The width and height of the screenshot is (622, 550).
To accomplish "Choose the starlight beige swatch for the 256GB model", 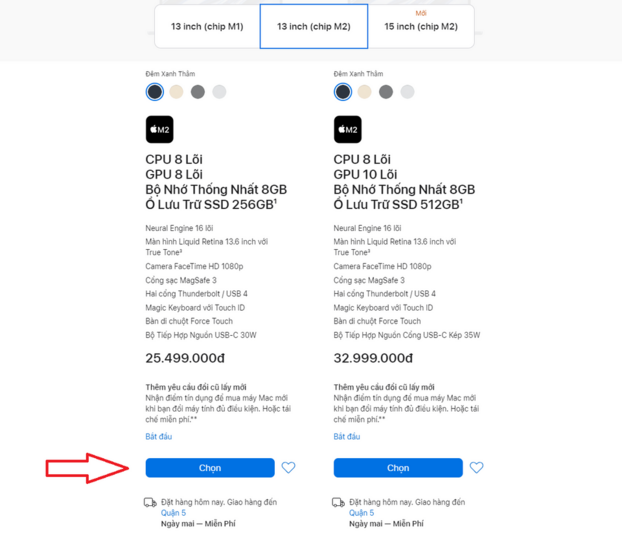I will pos(176,92).
